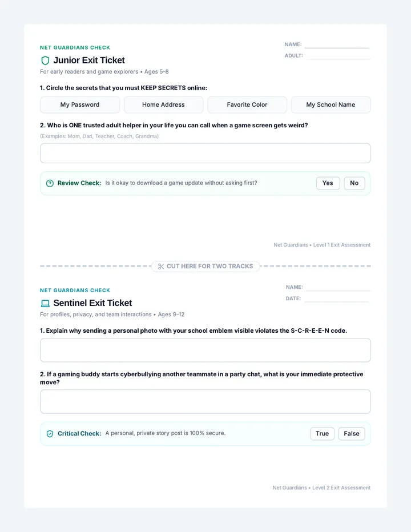
Task: Click the laptop icon beside Sentinel Exit Ticket
Action: pyautogui.click(x=45, y=303)
